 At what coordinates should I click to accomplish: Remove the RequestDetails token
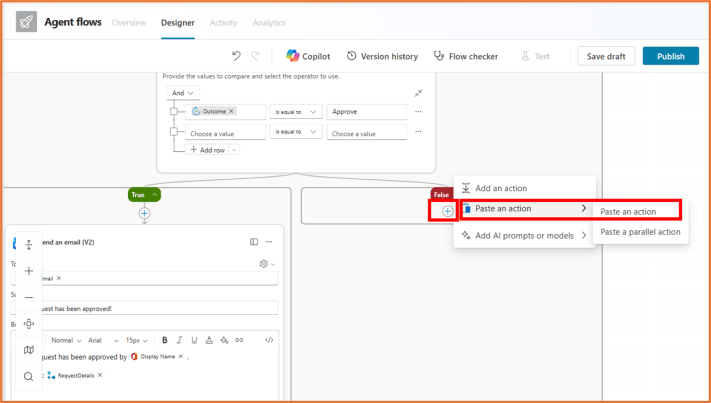click(100, 375)
